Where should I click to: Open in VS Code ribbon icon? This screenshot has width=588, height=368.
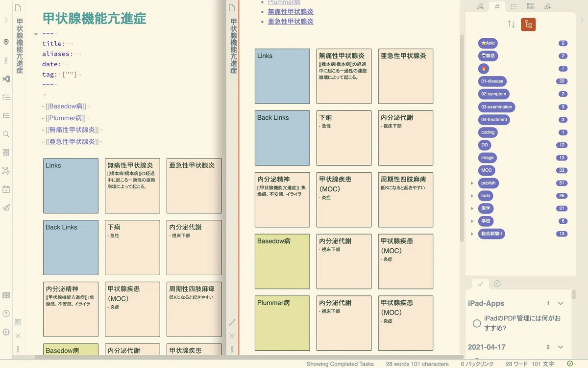[x=6, y=79]
